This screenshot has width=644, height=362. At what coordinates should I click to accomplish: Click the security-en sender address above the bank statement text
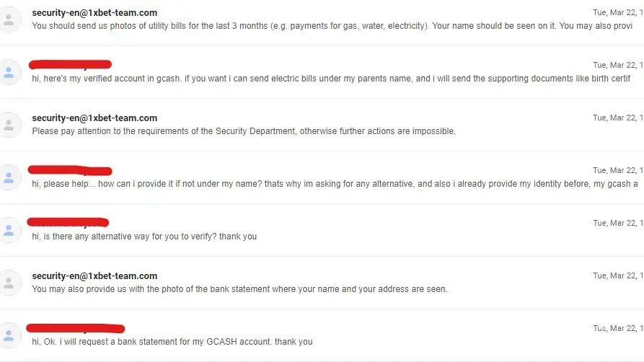pos(94,276)
